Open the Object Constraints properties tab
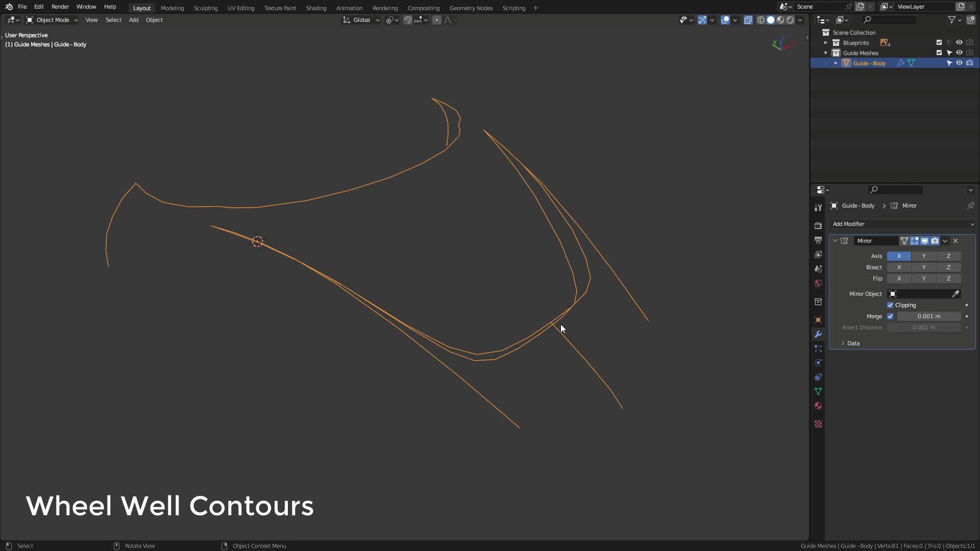980x551 pixels. click(818, 377)
